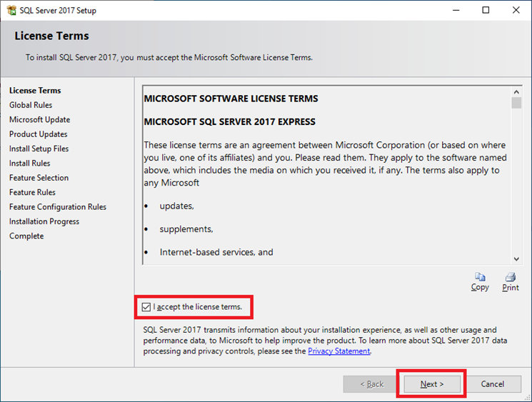Select Feature Rules step in the sidebar
This screenshot has height=402, width=532.
[32, 192]
